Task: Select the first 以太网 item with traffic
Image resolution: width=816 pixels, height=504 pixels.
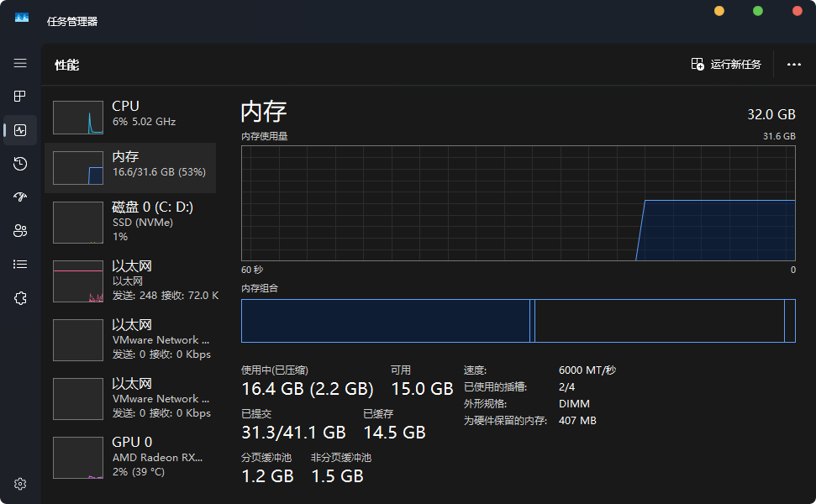Action: coord(130,281)
